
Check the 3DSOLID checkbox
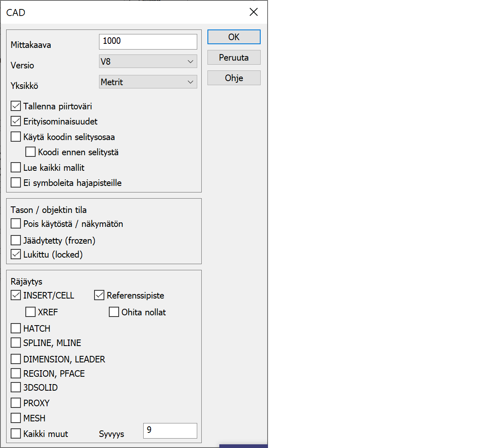click(16, 387)
